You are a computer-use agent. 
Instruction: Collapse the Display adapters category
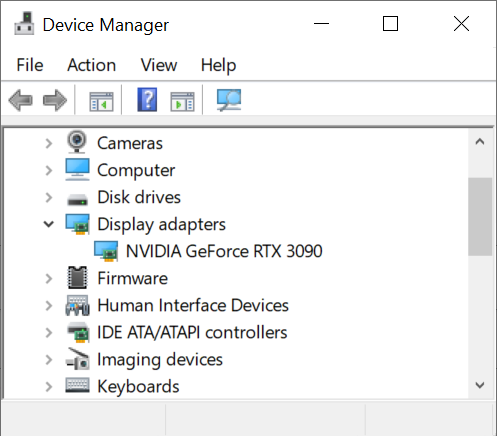(x=49, y=224)
